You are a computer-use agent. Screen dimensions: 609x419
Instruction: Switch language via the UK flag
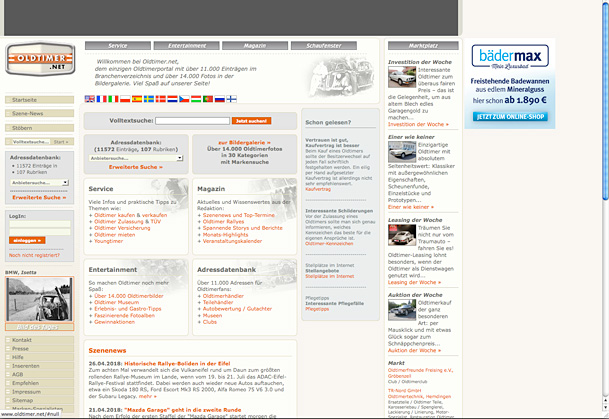tap(90, 99)
